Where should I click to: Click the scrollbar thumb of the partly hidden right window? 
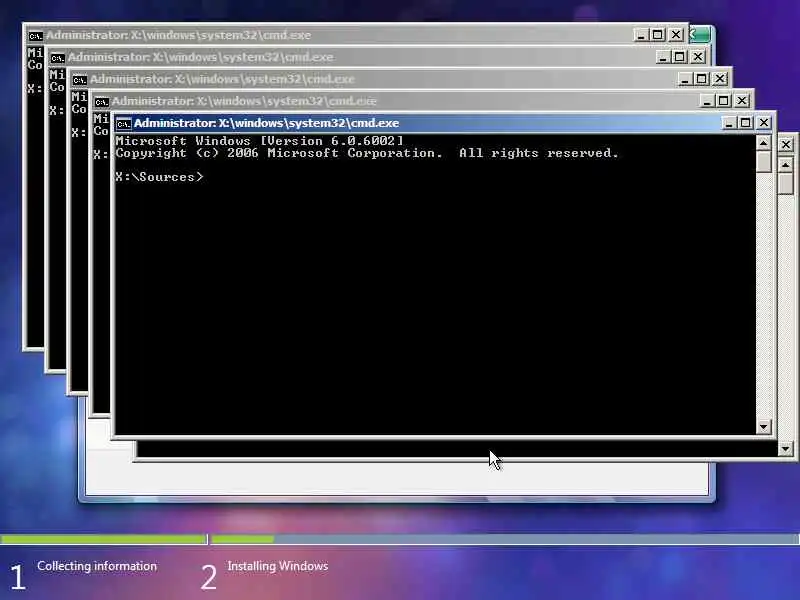(786, 183)
